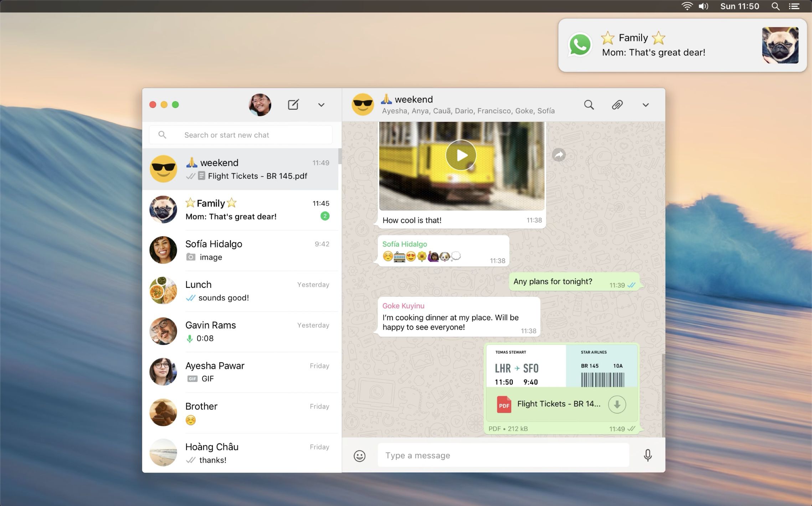This screenshot has width=812, height=506.
Task: Click the compose new chat icon
Action: [293, 105]
